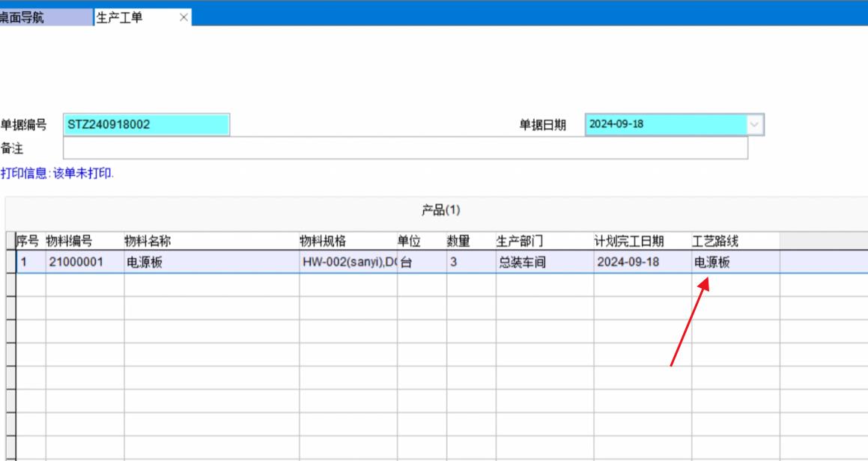Click the 序号 column header
The image size is (868, 461).
[28, 241]
